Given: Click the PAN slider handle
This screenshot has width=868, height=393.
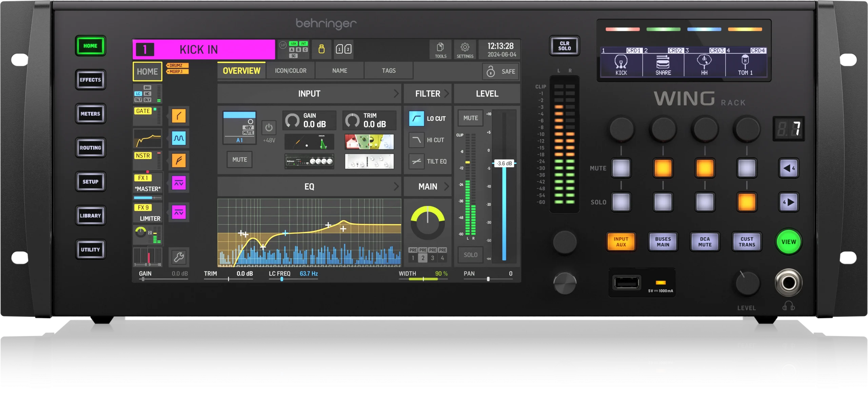Looking at the screenshot, I should pos(488,279).
